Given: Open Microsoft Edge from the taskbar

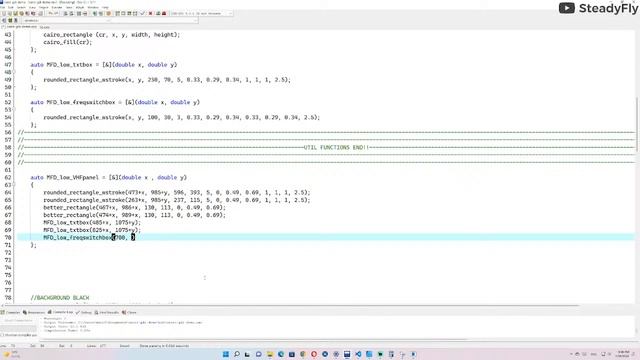Looking at the screenshot, I should 281,354.
